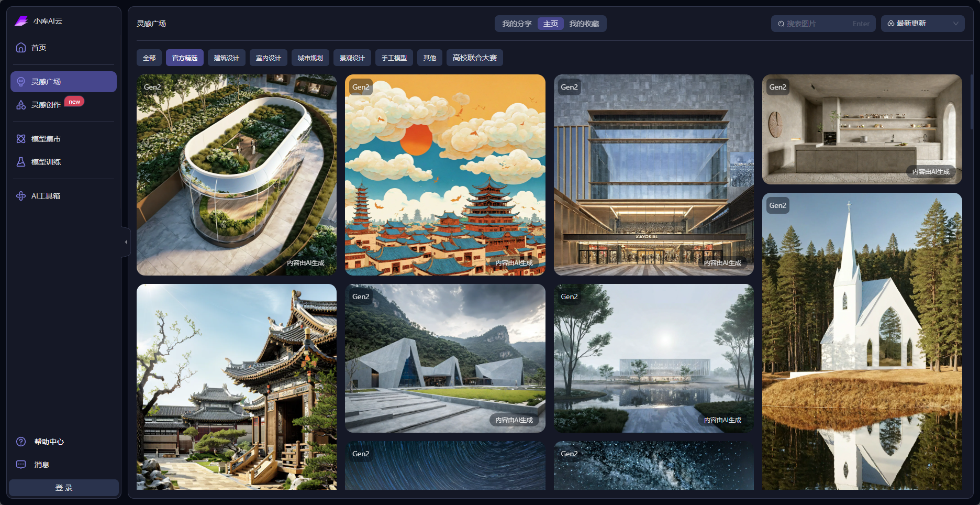The image size is (980, 505).
Task: Open the 消息 chat bubble icon
Action: click(21, 465)
